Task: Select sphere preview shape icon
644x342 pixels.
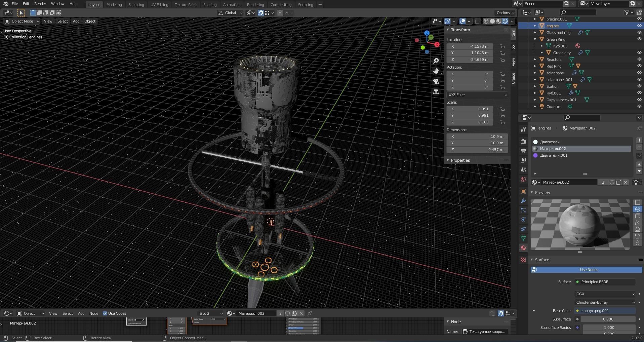Action: (637, 209)
